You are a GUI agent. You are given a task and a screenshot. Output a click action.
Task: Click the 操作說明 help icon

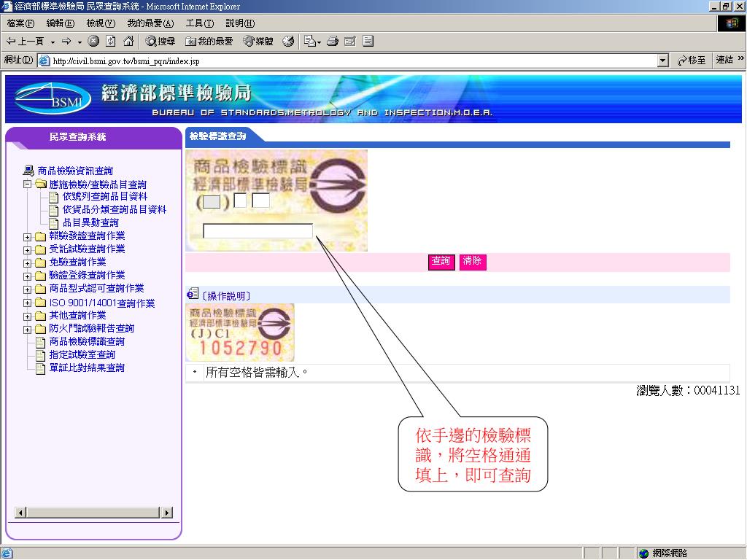click(x=193, y=294)
